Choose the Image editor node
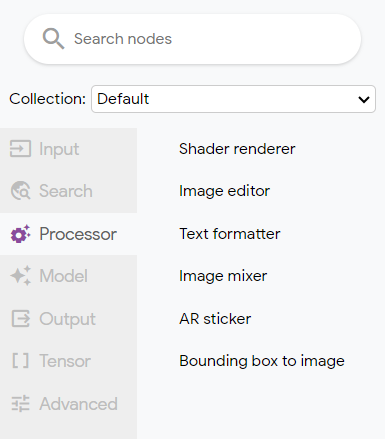Screen dimensions: 385x439 pyautogui.click(x=224, y=191)
